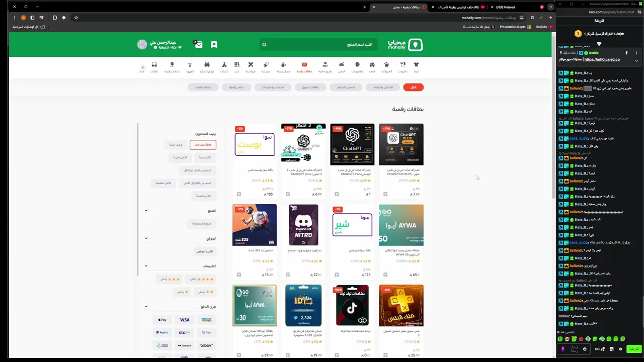Image resolution: width=644 pixels, height=362 pixels.
Task: Open Chrome tab search dropdown arrow
Action: [551, 7]
